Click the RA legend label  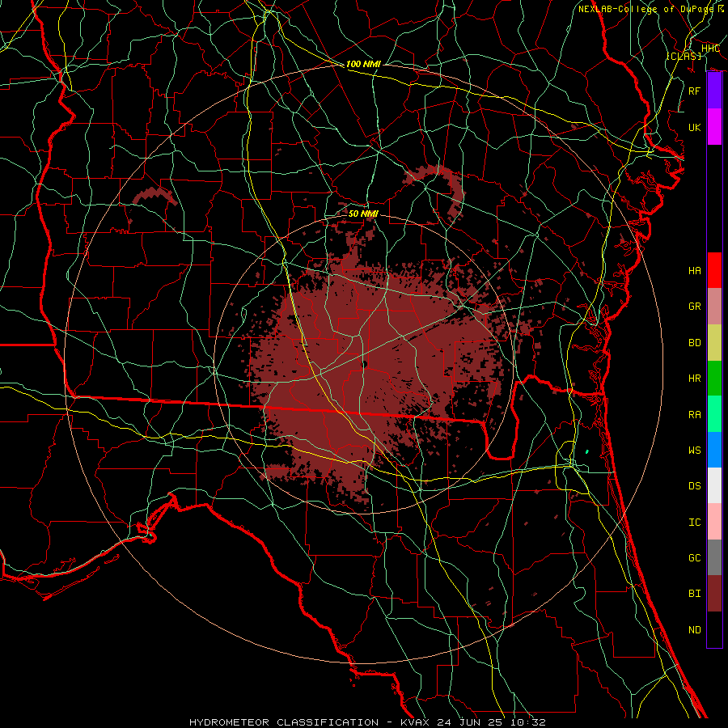(x=694, y=414)
